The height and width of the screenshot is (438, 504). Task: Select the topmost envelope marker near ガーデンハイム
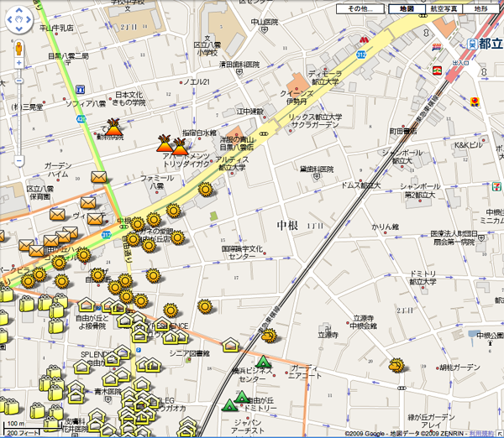click(99, 177)
